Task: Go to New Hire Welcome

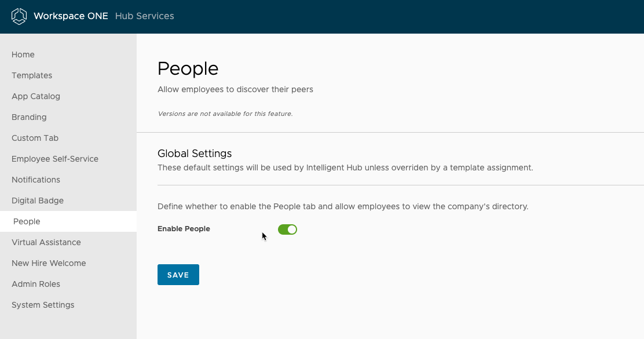Action: point(49,263)
